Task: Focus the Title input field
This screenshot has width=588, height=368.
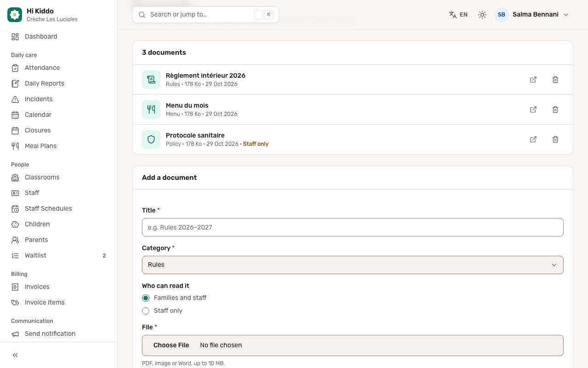Action: pos(353,227)
